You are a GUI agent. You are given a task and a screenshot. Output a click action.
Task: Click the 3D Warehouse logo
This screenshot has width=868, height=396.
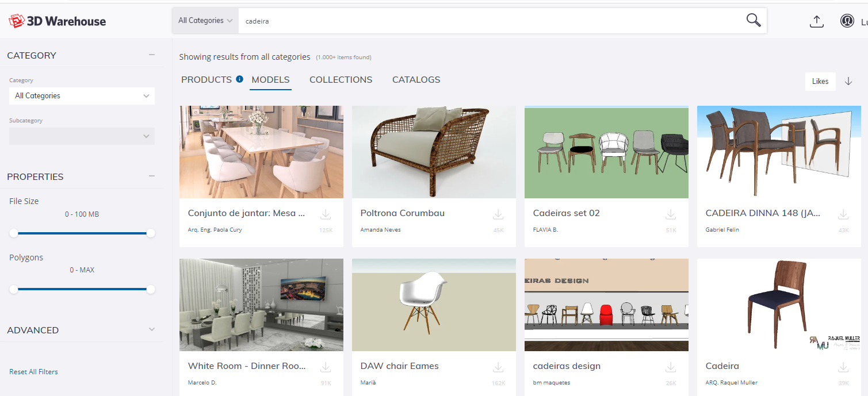(58, 20)
